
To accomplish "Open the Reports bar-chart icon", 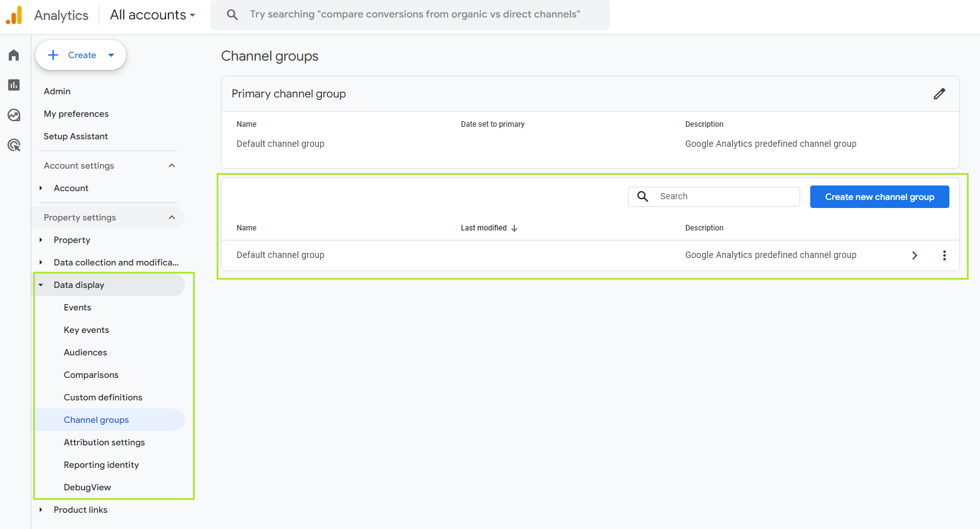I will pyautogui.click(x=14, y=85).
